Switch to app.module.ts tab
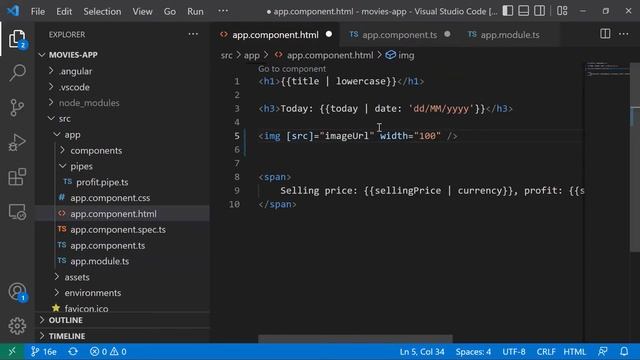 [509, 35]
